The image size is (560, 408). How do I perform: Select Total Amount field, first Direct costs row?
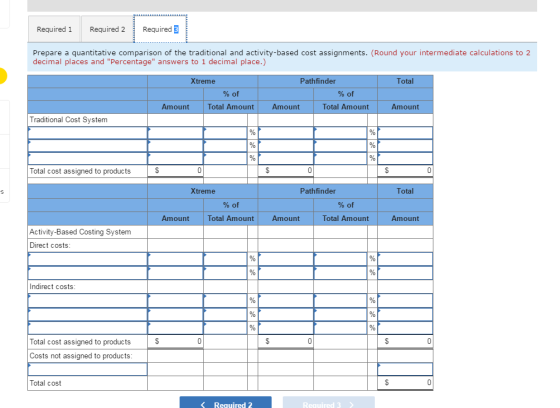(405, 259)
